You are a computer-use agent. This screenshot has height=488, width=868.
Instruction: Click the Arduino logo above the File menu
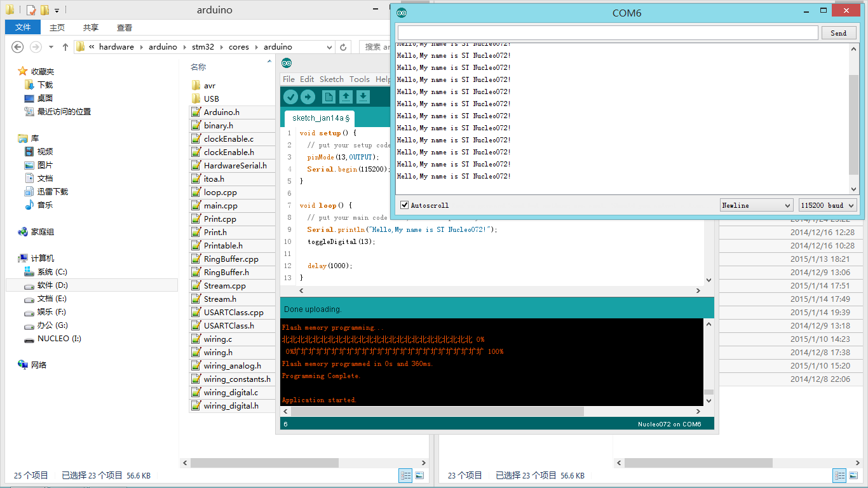(287, 63)
